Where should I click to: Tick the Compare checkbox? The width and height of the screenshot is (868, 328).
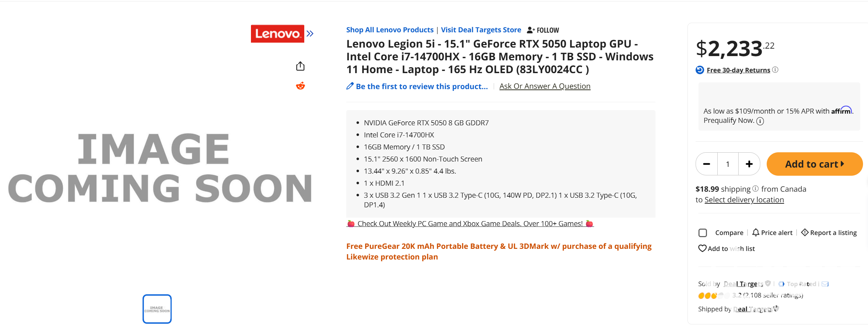point(703,233)
